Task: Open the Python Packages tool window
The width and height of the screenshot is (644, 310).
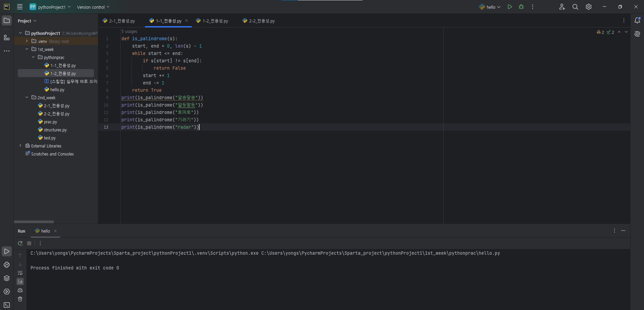Action: (7, 278)
